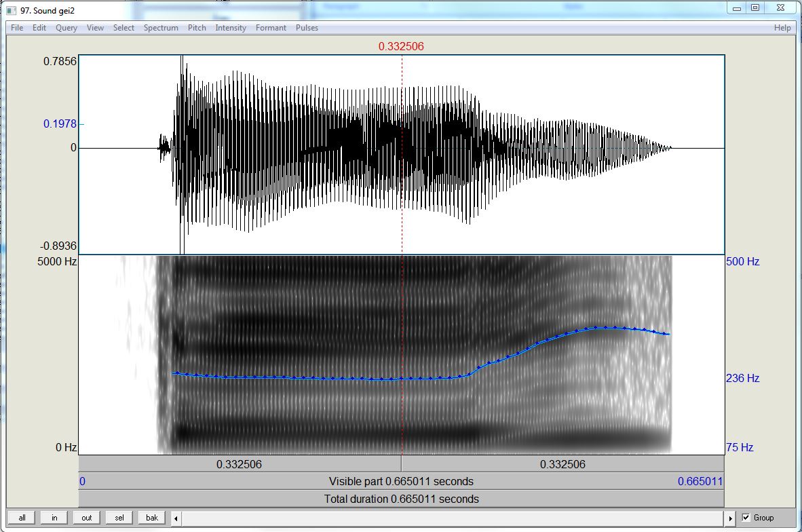The width and height of the screenshot is (802, 532).
Task: Maximize the Sound gei2 window
Action: pos(755,7)
